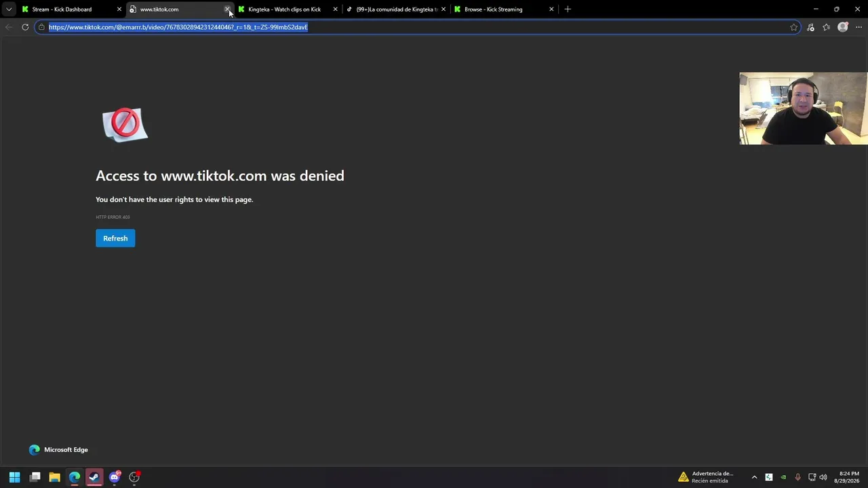Image resolution: width=868 pixels, height=488 pixels.
Task: Open the media control music icon in the toolbar
Action: point(810,27)
